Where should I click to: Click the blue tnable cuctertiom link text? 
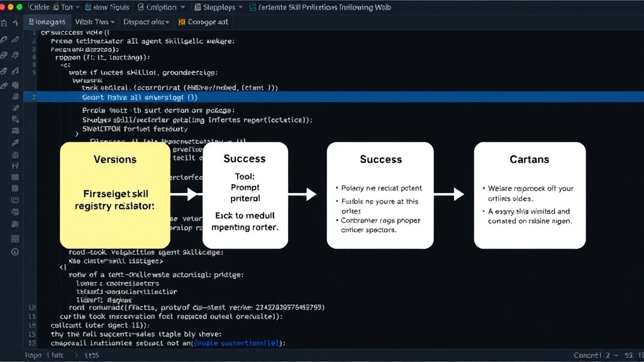pyautogui.click(x=237, y=343)
